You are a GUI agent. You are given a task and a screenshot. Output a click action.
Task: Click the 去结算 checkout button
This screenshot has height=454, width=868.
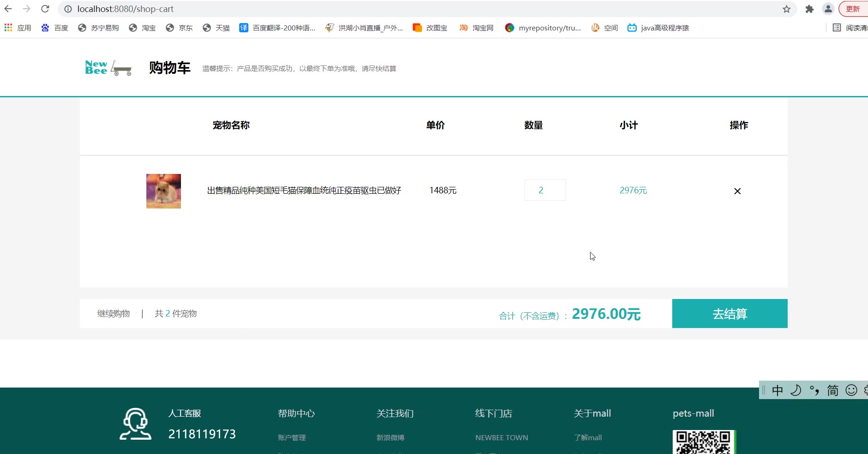(x=730, y=314)
